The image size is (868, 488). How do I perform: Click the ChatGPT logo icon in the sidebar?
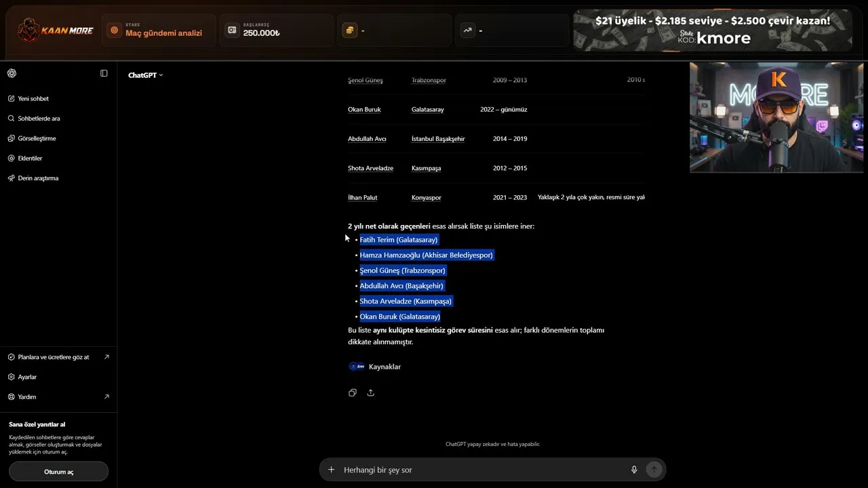pos(12,73)
